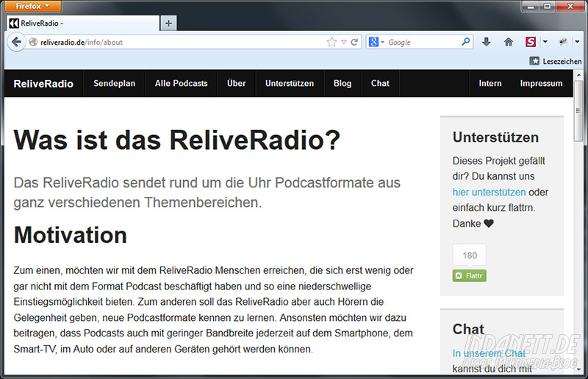
Task: Go to the home page icon
Action: pos(508,42)
